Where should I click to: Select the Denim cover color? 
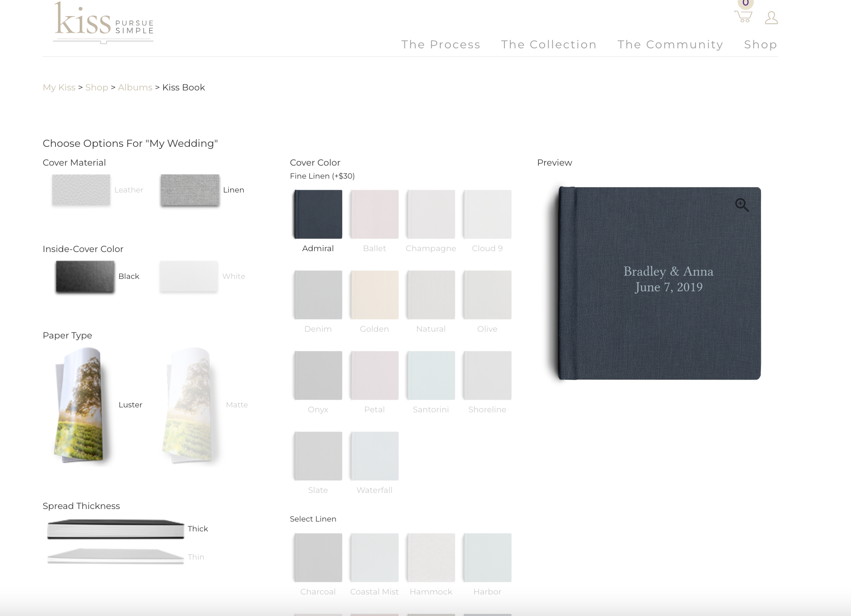[318, 295]
